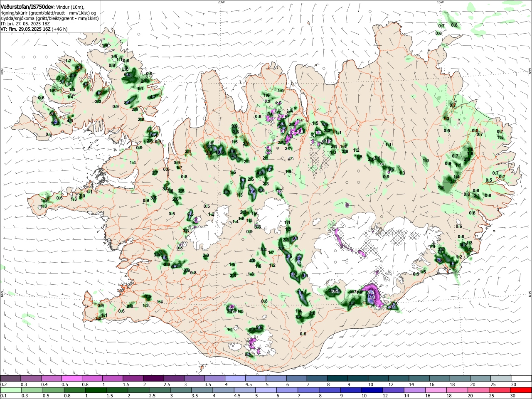Click the Veðurstofan/IS750dev title text
This screenshot has height=399, width=532.
27,6
